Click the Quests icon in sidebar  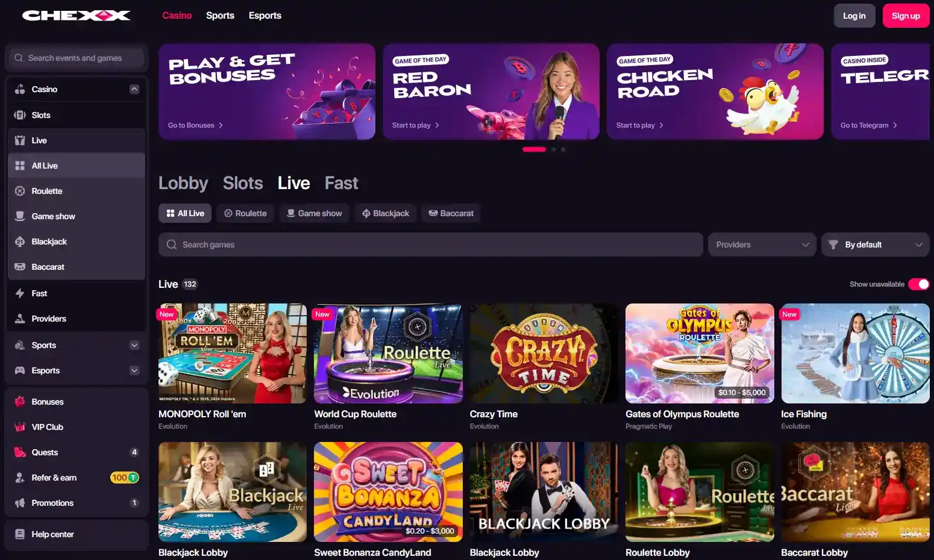click(20, 452)
